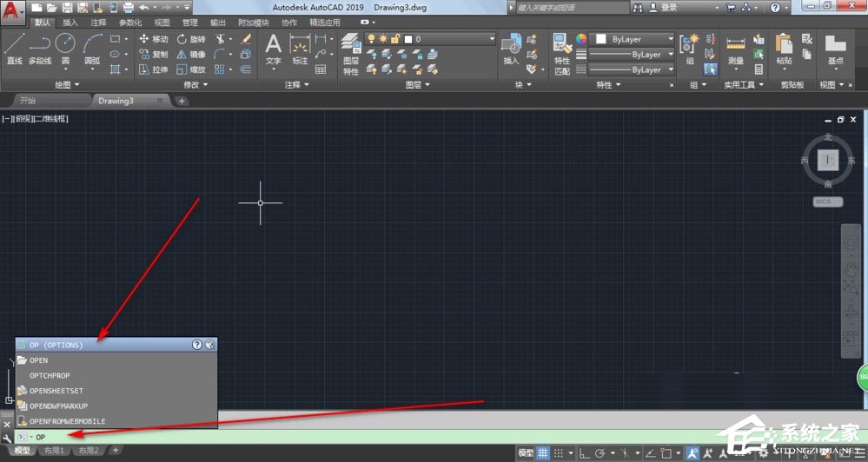This screenshot has width=868, height=462.
Task: Click the ViewCube top face
Action: (827, 160)
